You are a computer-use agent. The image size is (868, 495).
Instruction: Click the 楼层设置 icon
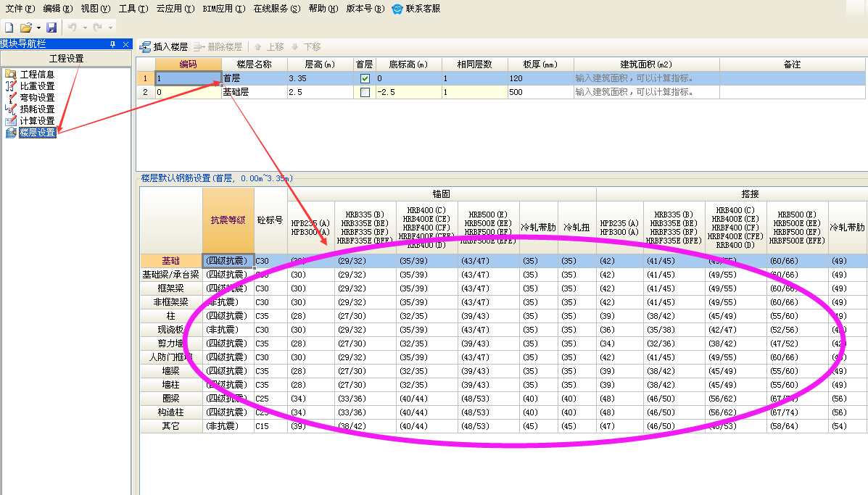(11, 132)
